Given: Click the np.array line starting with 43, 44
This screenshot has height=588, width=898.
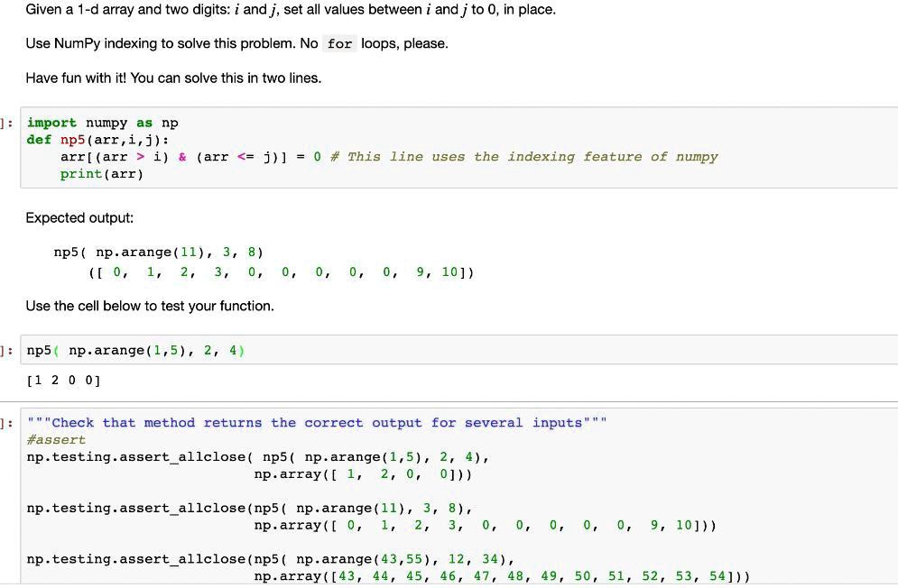Looking at the screenshot, I should click(502, 576).
